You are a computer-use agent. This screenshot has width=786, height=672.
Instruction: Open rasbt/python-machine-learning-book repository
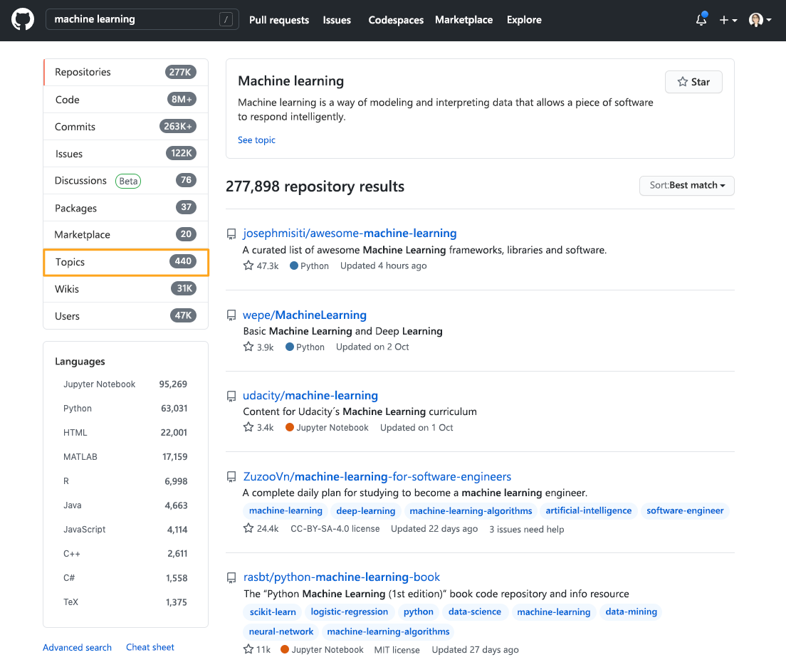tap(341, 577)
